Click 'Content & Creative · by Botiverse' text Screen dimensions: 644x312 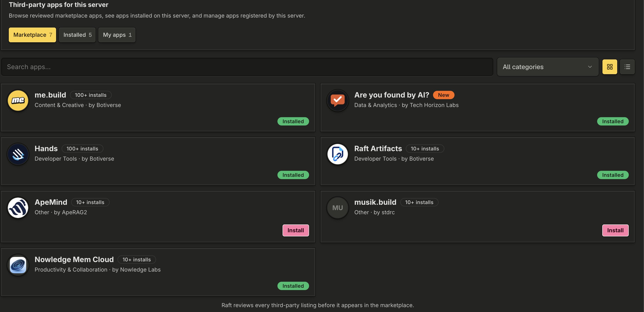[x=78, y=105]
